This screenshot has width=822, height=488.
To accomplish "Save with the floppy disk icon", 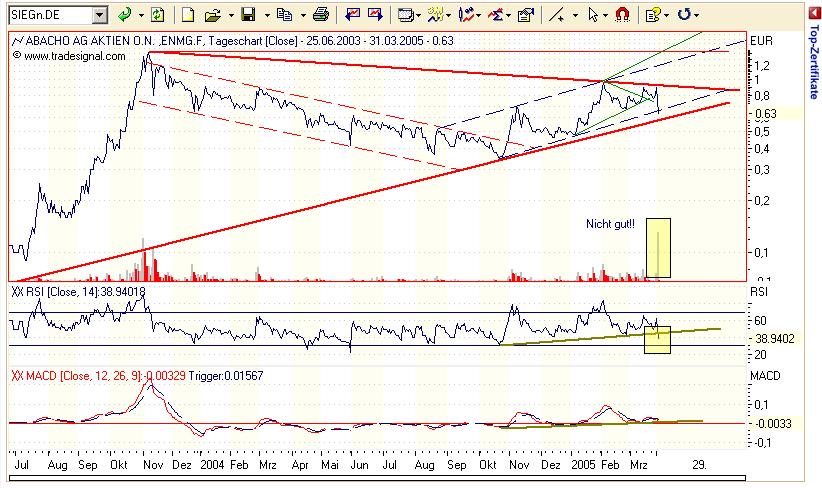I will tap(248, 15).
